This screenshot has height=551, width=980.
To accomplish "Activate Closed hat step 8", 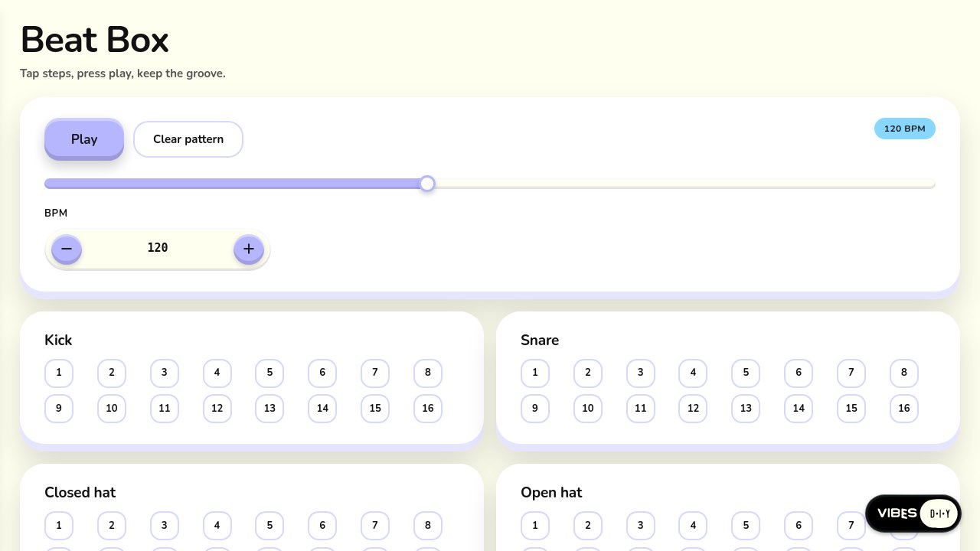I will click(x=428, y=526).
